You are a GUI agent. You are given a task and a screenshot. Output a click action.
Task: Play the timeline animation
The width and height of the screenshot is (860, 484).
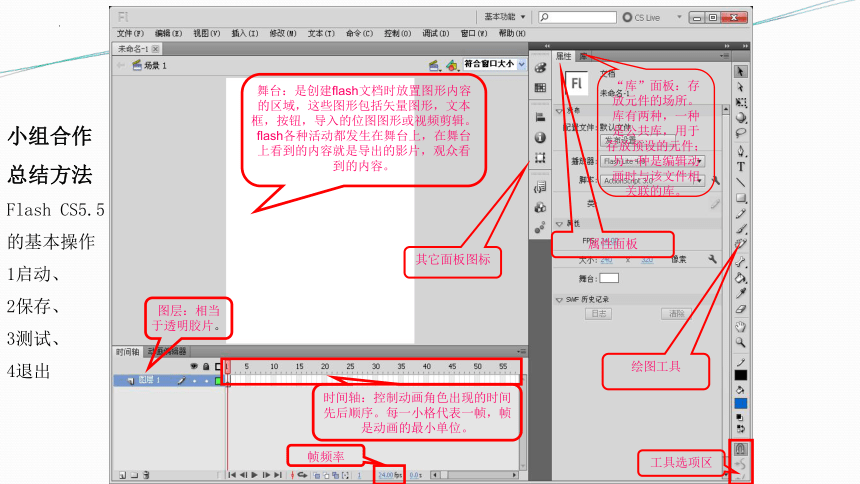tap(254, 475)
